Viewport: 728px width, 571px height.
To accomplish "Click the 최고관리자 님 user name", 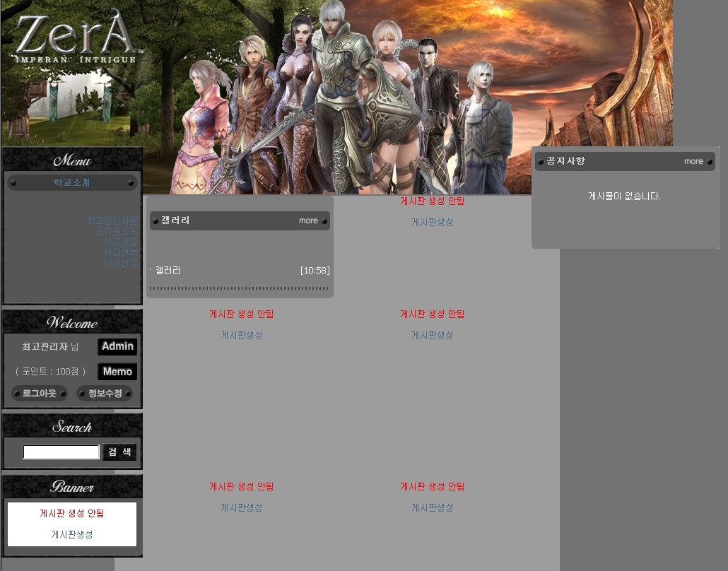I will (x=50, y=346).
